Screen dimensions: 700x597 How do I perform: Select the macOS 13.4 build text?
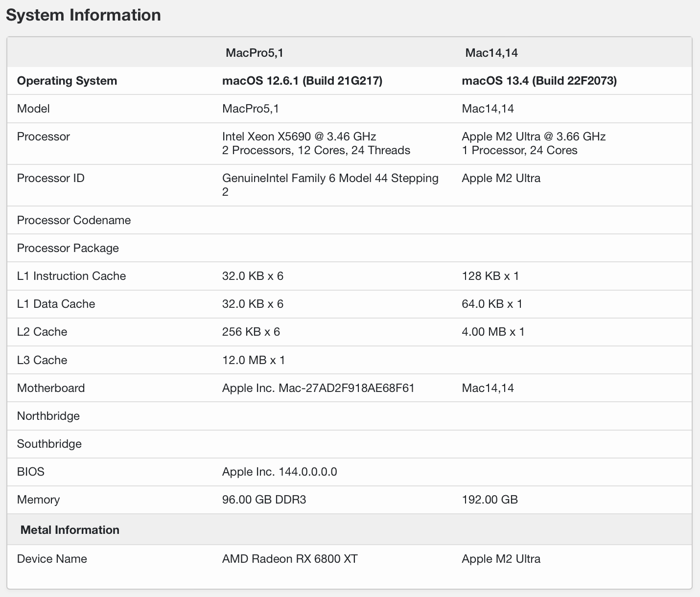coord(539,81)
